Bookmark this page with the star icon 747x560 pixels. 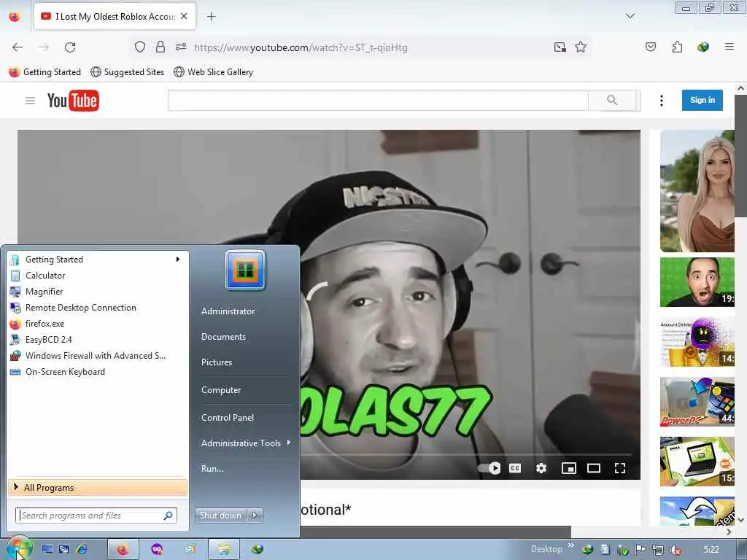[x=580, y=47]
